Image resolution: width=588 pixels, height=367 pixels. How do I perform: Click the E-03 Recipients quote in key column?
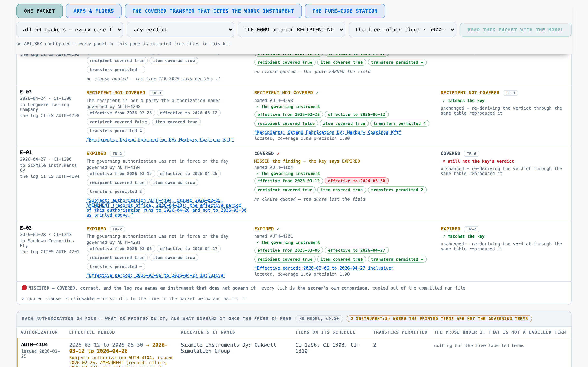pos(160,140)
